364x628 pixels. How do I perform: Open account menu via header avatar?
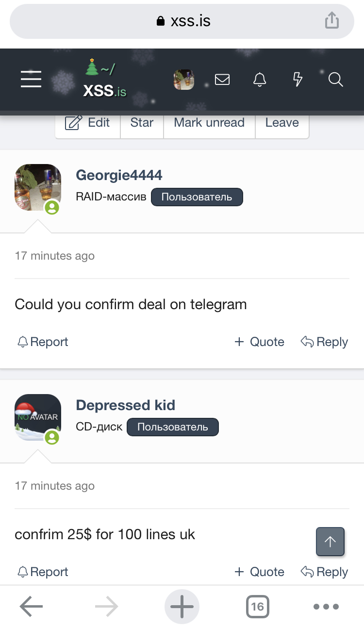click(x=184, y=80)
